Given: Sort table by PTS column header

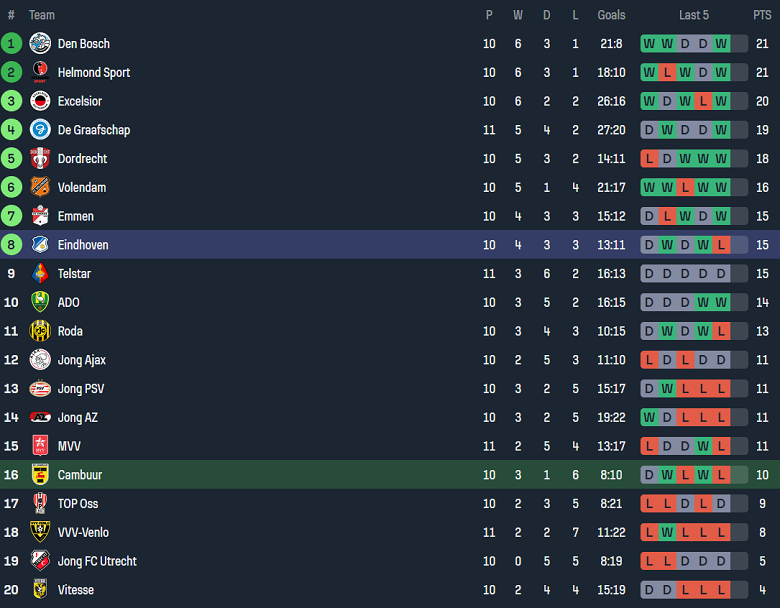Looking at the screenshot, I should coord(762,15).
